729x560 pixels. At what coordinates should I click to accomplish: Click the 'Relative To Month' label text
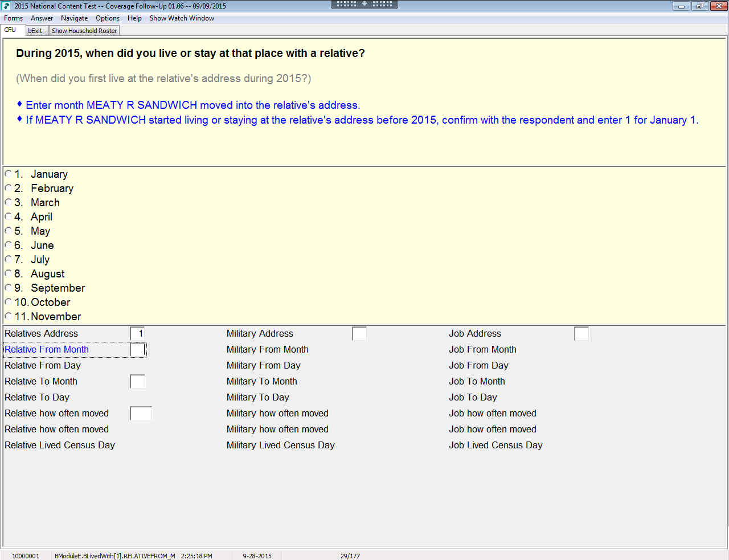point(41,382)
